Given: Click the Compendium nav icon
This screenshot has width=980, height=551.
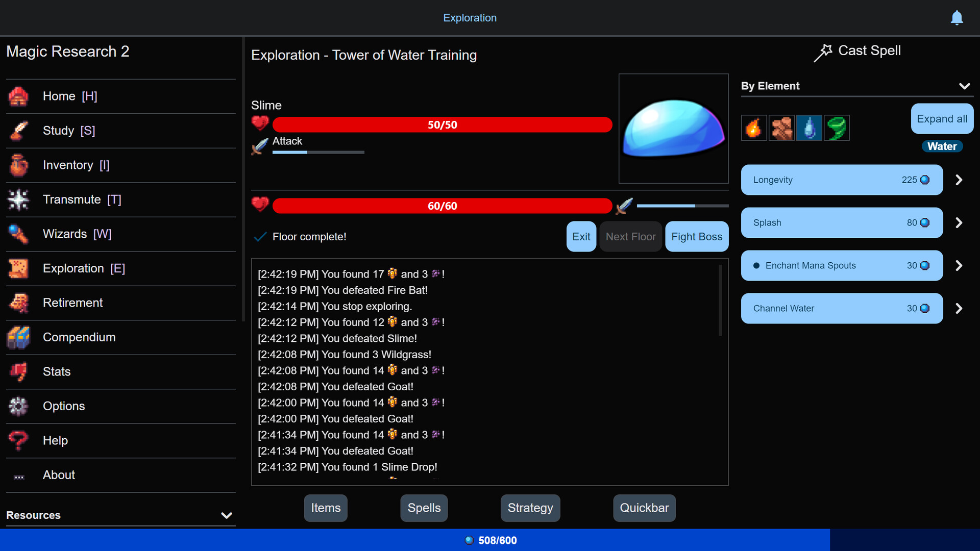Looking at the screenshot, I should tap(18, 337).
